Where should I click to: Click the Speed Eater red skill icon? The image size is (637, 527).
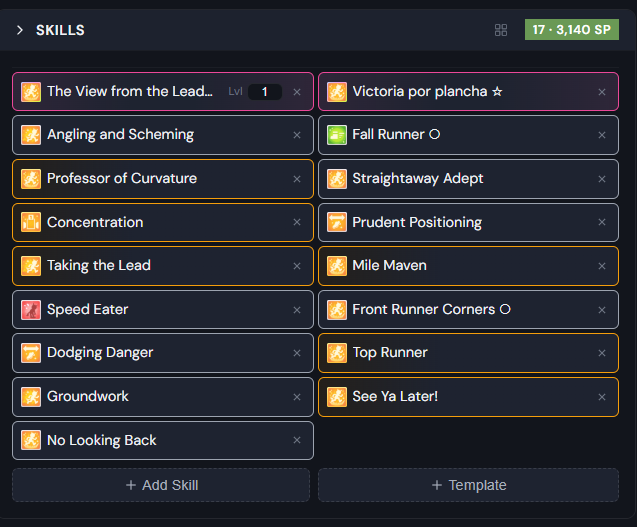[31, 310]
